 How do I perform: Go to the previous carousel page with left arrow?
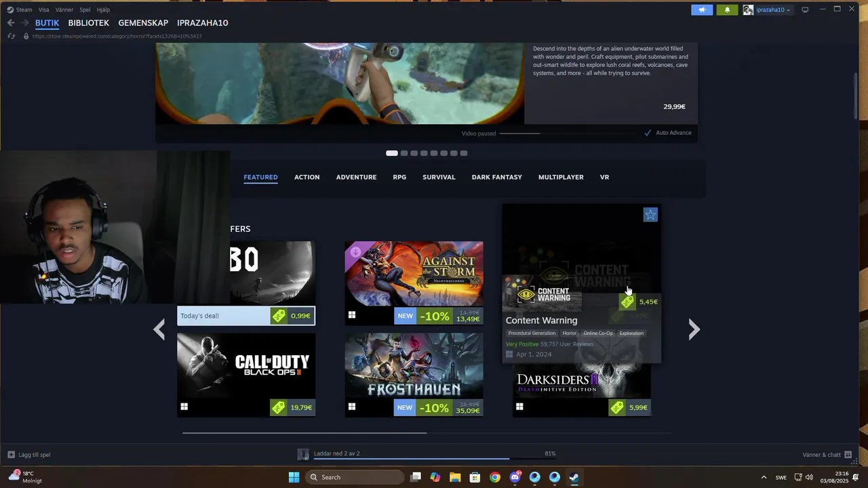tap(159, 329)
